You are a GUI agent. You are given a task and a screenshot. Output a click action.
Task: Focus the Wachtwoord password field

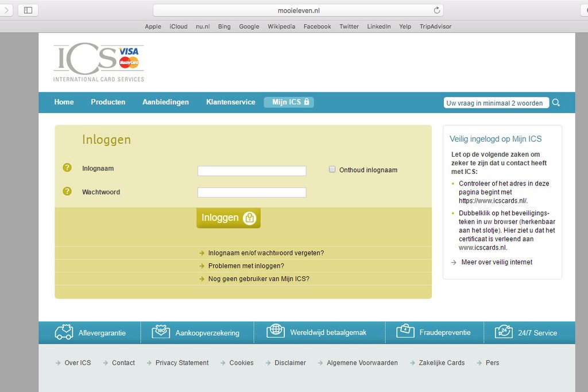click(252, 192)
